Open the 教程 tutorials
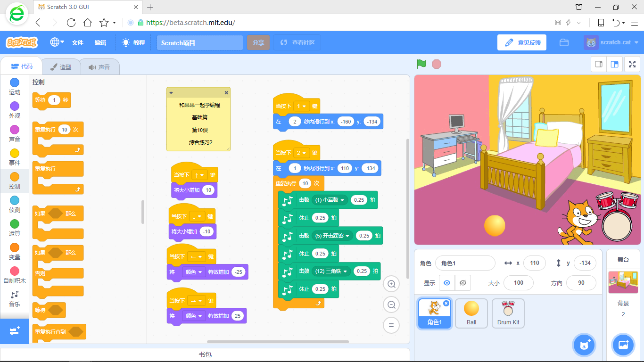This screenshot has height=362, width=644. [133, 42]
